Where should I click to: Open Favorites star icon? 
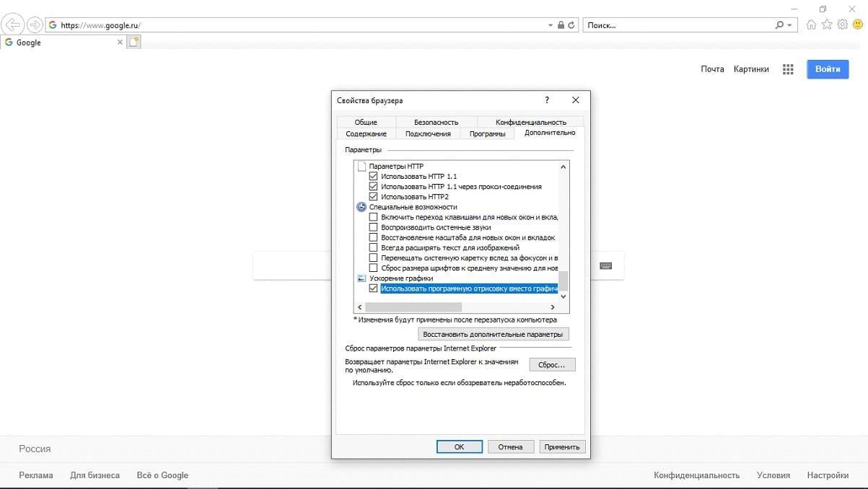pyautogui.click(x=827, y=25)
